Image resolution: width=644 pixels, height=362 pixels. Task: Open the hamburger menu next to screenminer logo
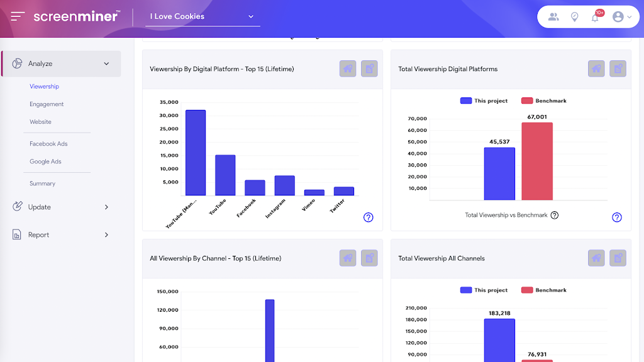point(18,16)
